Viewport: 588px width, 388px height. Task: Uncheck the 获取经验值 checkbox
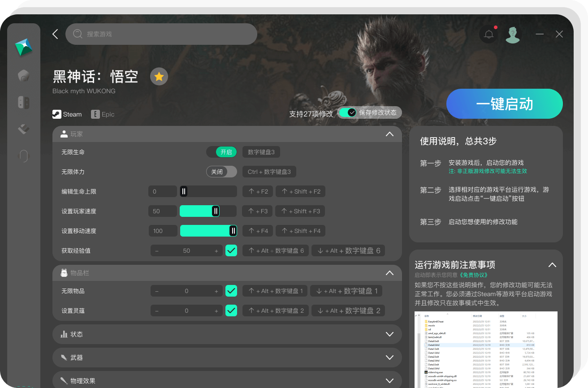pos(231,250)
